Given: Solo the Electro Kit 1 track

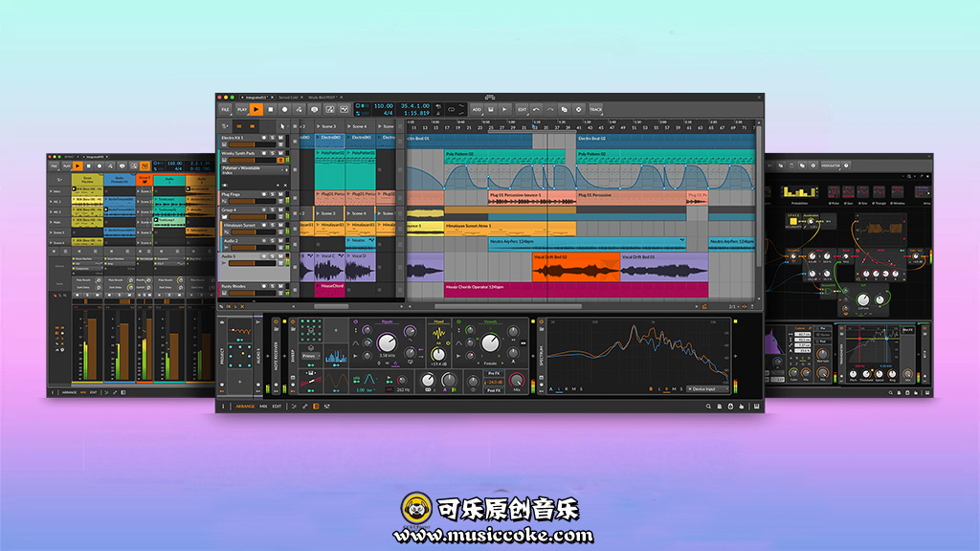Looking at the screenshot, I should tap(273, 138).
